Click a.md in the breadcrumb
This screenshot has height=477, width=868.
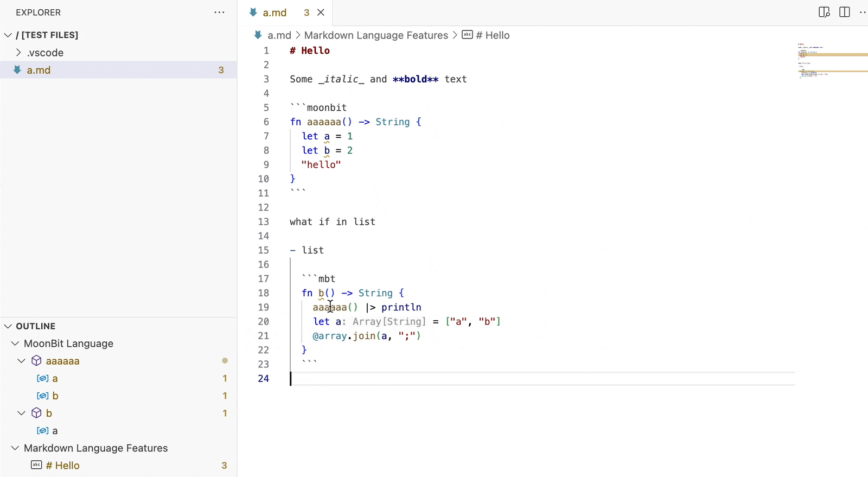point(279,35)
